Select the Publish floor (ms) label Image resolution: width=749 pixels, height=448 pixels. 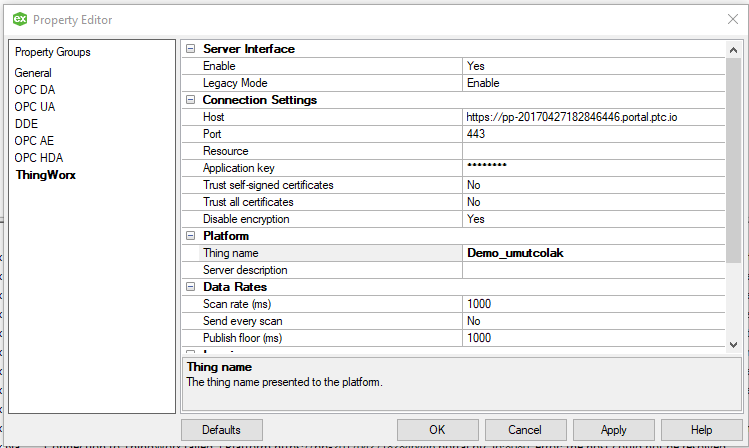243,338
